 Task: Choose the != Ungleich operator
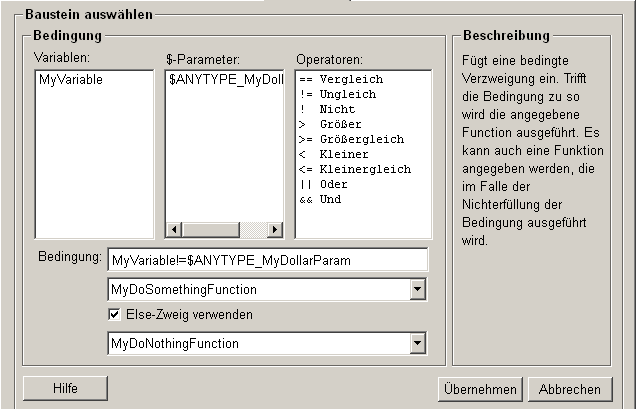point(336,94)
